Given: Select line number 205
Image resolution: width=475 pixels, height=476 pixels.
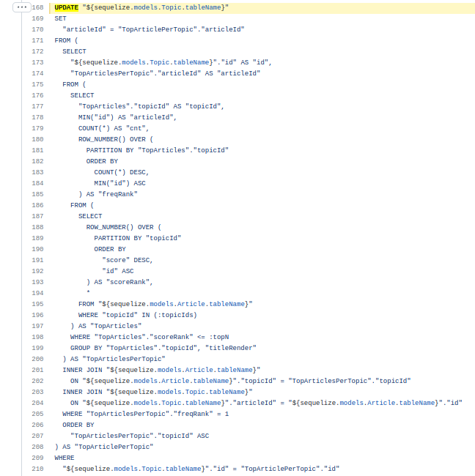Looking at the screenshot, I should coord(37,414).
